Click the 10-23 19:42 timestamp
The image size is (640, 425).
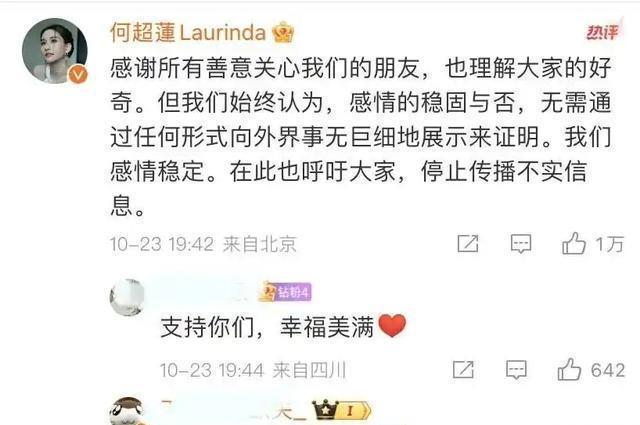click(x=162, y=245)
